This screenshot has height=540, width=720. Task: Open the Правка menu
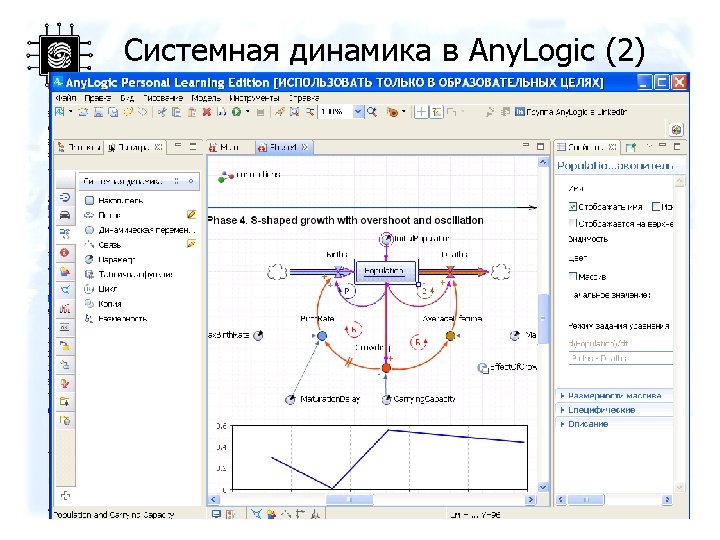click(x=97, y=98)
